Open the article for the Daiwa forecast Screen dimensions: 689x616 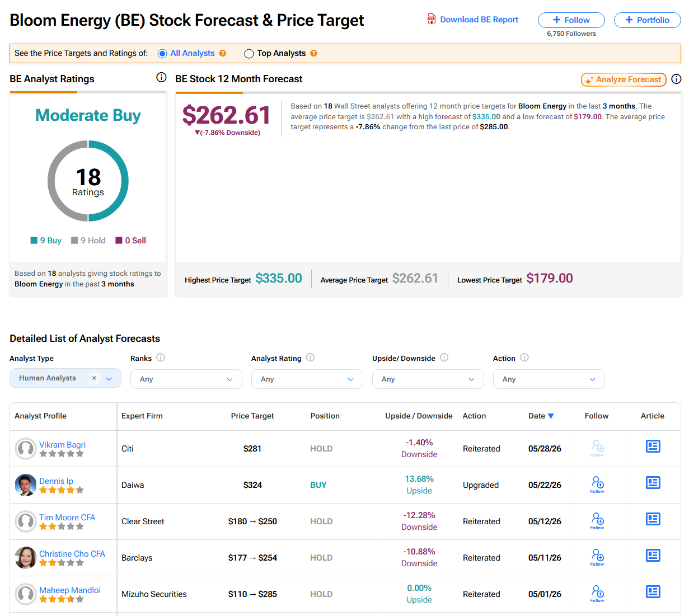[653, 482]
